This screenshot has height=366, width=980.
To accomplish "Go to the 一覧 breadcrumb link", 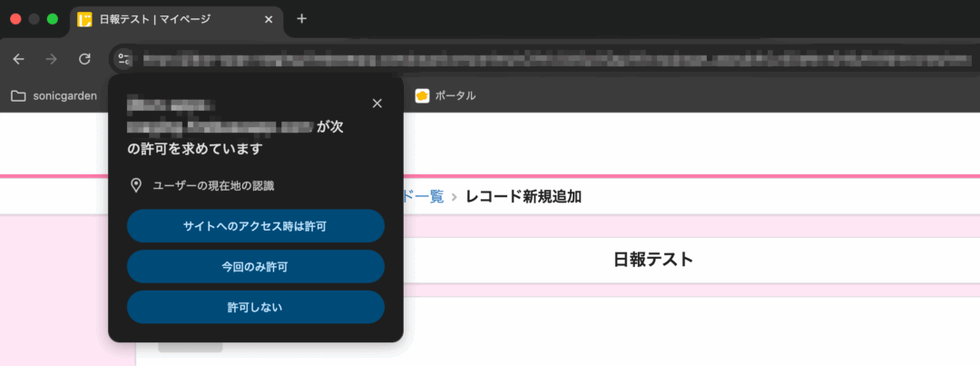I will (425, 196).
